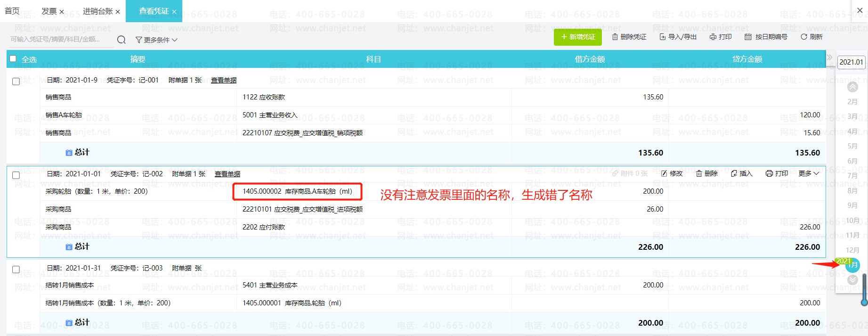Select 2月 in the month sidebar

click(x=852, y=102)
